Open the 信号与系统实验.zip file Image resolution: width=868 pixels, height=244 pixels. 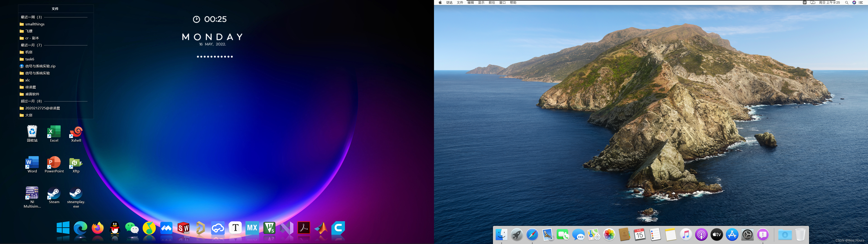tap(40, 66)
